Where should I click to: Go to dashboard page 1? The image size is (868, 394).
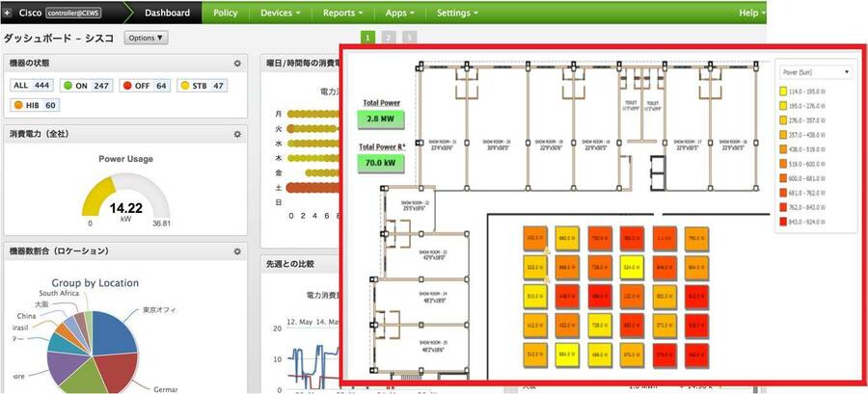pyautogui.click(x=367, y=38)
